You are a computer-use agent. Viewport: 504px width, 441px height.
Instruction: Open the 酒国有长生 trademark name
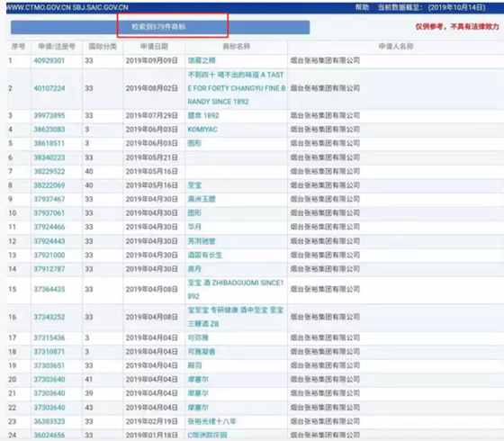pos(205,256)
